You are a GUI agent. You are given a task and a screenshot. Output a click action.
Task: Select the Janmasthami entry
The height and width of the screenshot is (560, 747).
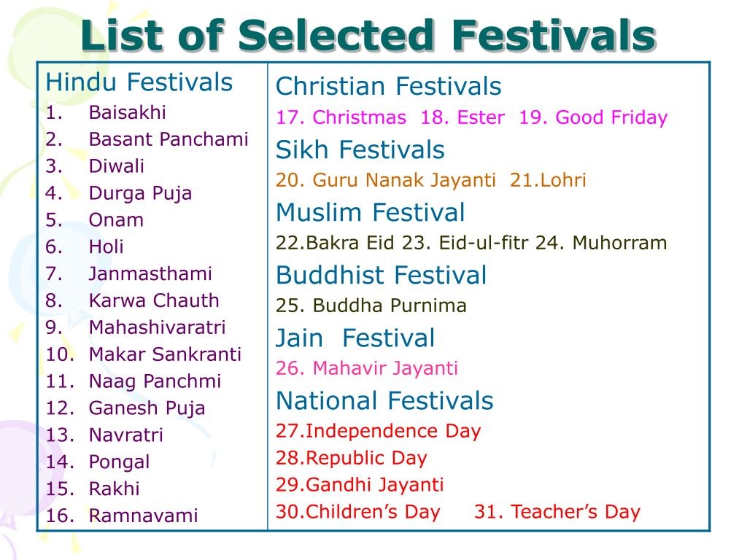[150, 274]
